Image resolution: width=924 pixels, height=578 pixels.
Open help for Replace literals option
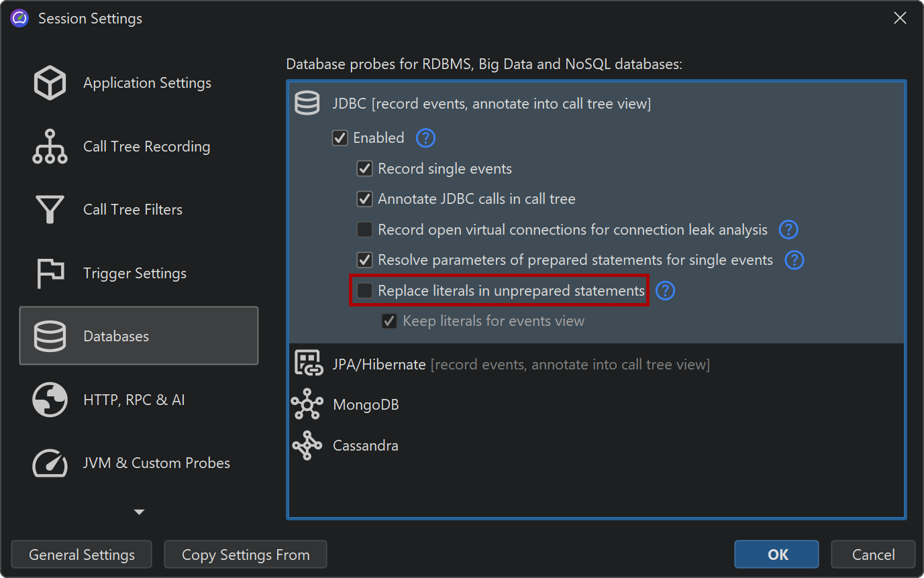tap(665, 291)
